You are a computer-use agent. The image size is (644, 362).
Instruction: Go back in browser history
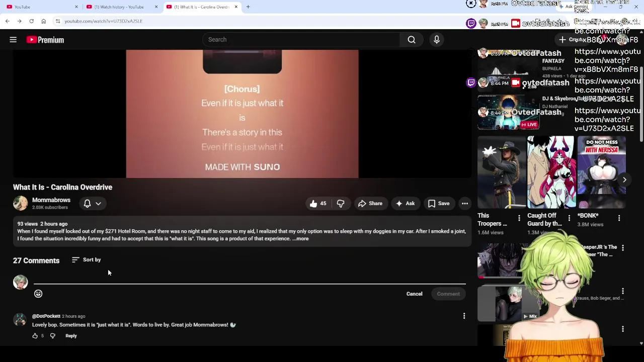point(7,21)
